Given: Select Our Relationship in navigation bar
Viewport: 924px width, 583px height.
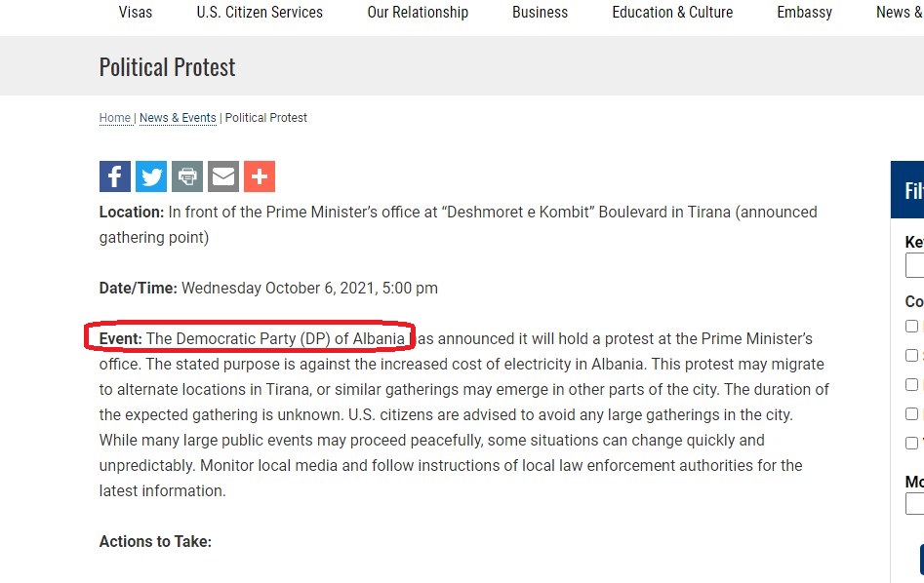Looking at the screenshot, I should point(418,13).
